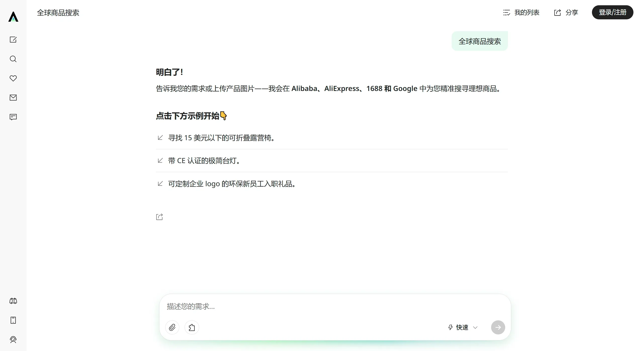The image size is (644, 351).
Task: Open favorites via the heart icon
Action: [13, 78]
